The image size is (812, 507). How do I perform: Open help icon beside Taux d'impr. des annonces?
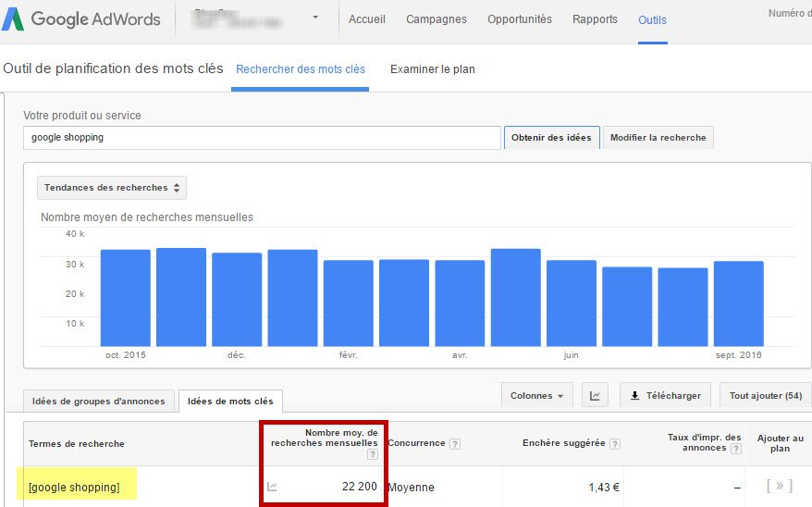click(x=735, y=449)
